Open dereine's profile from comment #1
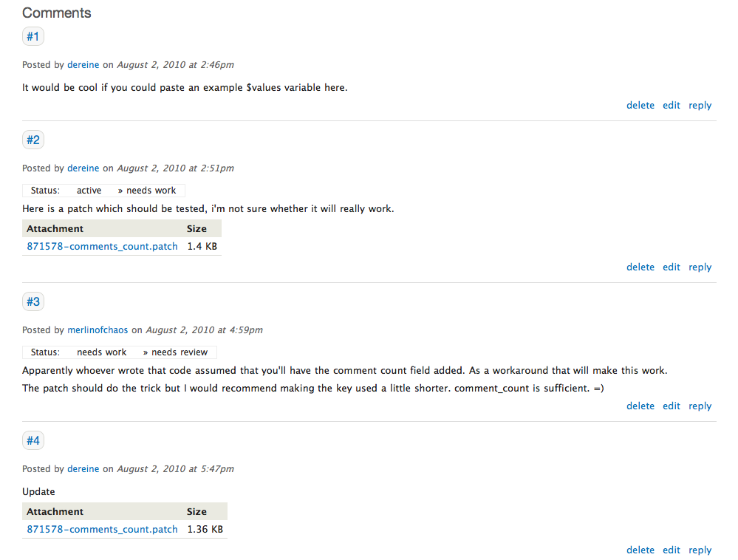Screen dimensions: 738x560 pyautogui.click(x=83, y=65)
